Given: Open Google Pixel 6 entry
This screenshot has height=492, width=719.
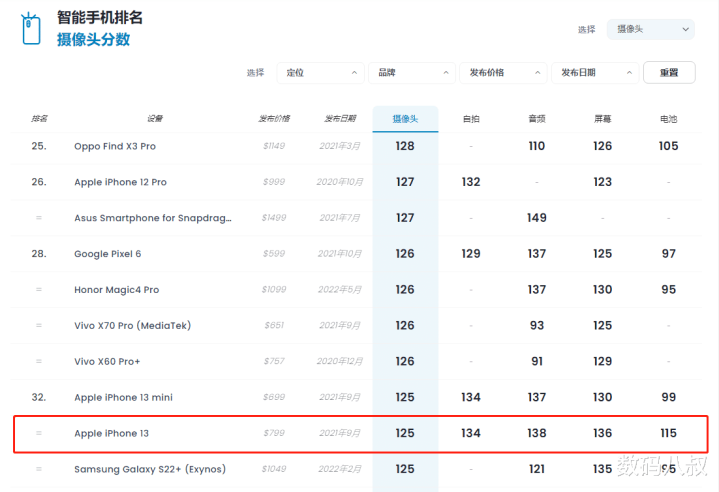Looking at the screenshot, I should [108, 254].
